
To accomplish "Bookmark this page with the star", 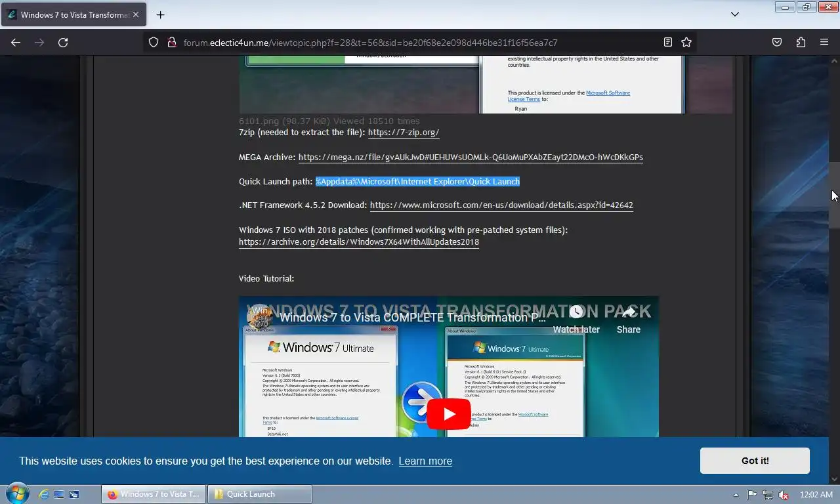I will click(x=686, y=42).
